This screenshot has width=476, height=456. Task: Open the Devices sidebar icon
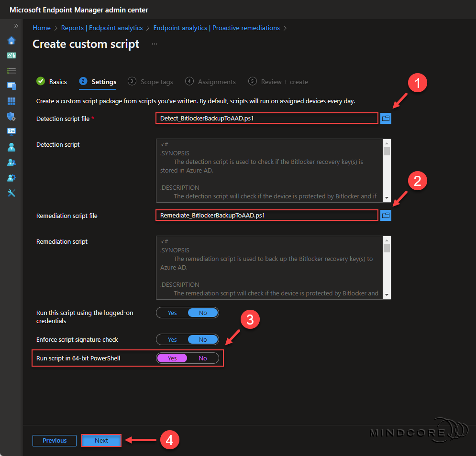[x=11, y=86]
